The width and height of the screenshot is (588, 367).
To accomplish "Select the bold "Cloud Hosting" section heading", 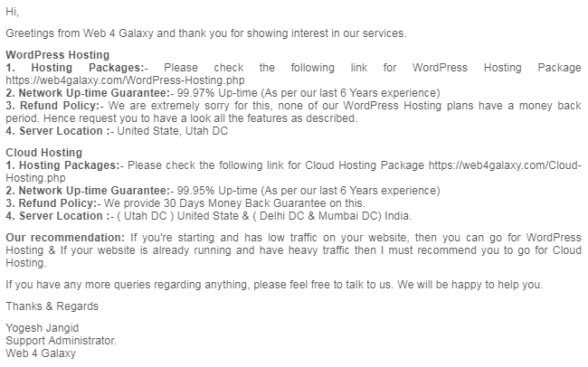I will pyautogui.click(x=44, y=153).
